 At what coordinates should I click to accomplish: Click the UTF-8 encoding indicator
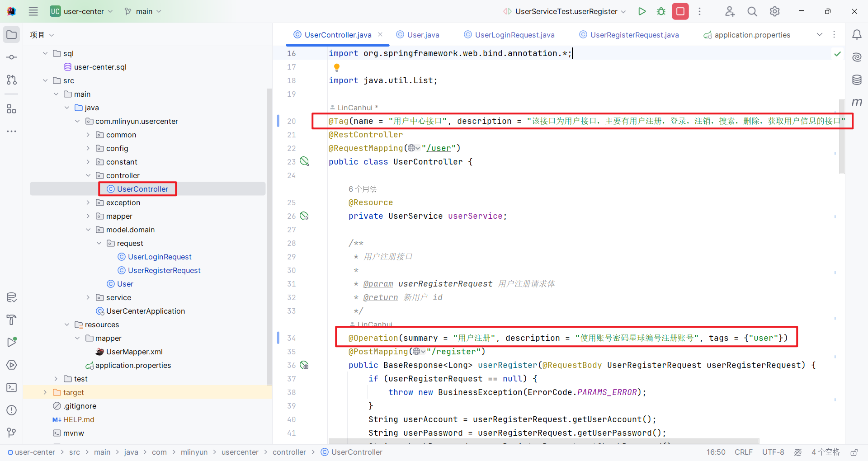click(773, 452)
